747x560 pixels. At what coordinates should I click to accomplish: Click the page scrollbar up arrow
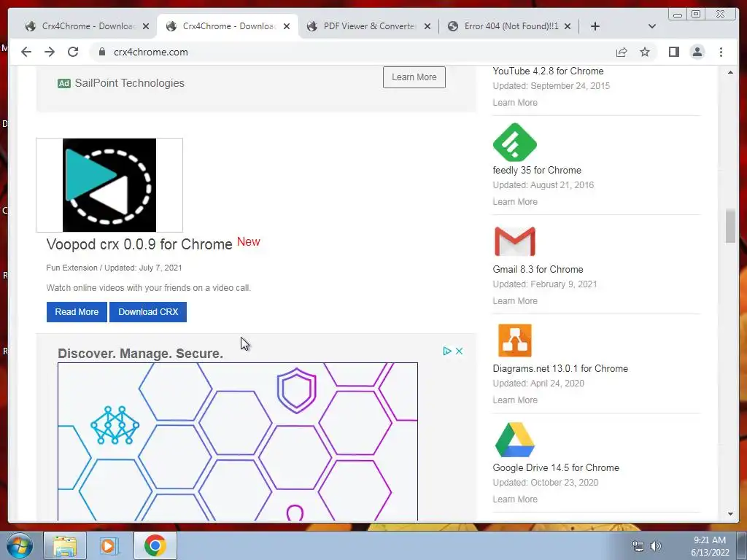[730, 72]
